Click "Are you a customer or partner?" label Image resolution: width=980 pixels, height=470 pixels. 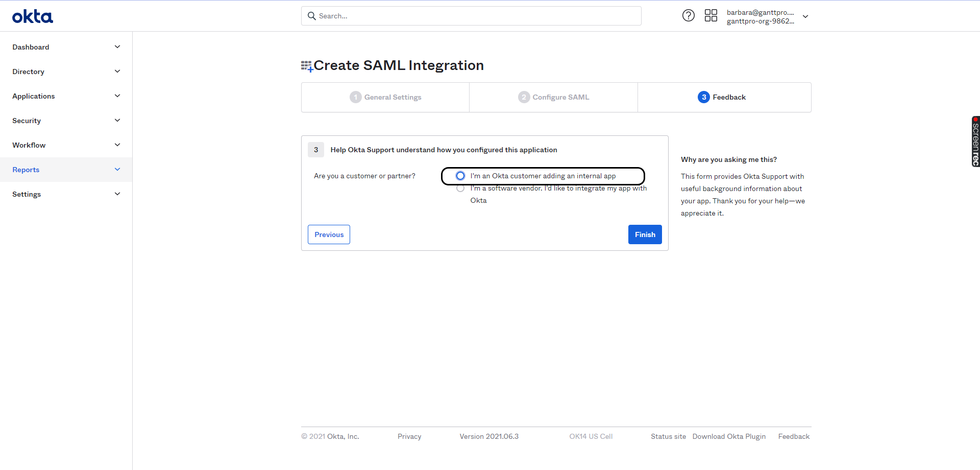tap(364, 176)
